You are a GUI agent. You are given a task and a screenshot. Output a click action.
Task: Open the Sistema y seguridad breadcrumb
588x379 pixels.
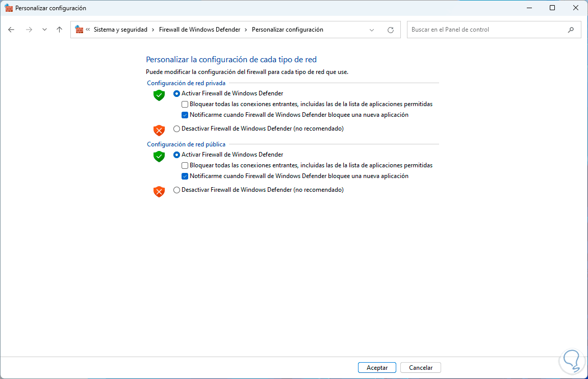120,30
